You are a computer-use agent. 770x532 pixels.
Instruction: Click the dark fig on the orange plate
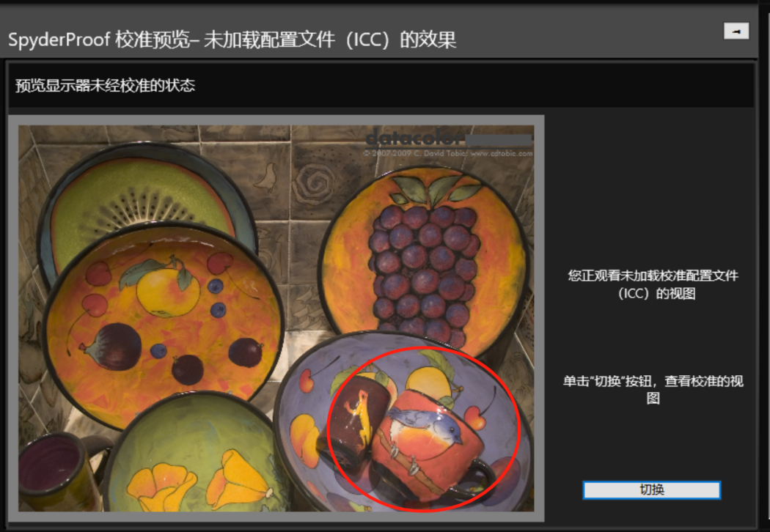pos(112,347)
